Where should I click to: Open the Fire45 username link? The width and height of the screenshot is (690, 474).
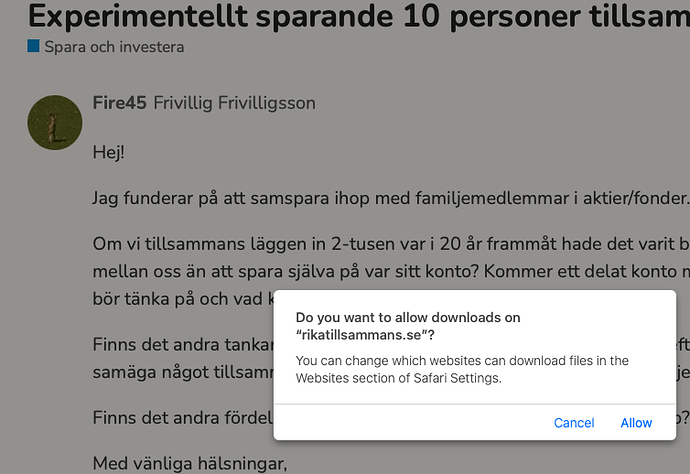point(119,103)
